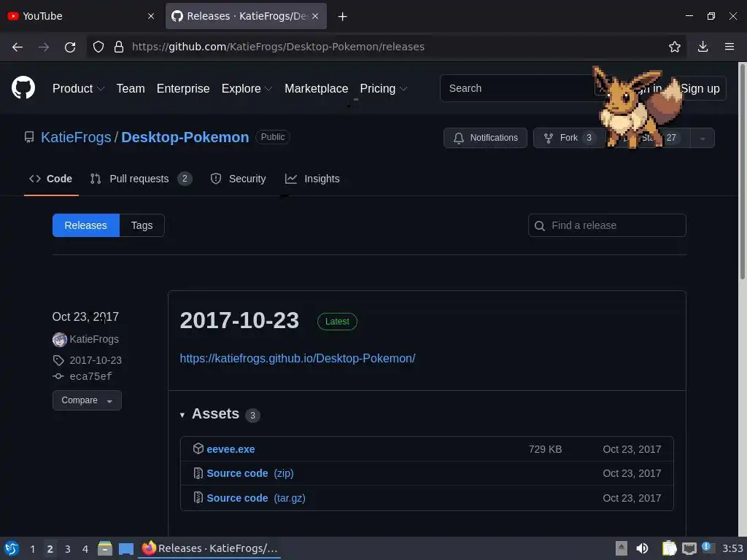Bookmark this page with the star icon
The height and width of the screenshot is (560, 747).
[675, 47]
